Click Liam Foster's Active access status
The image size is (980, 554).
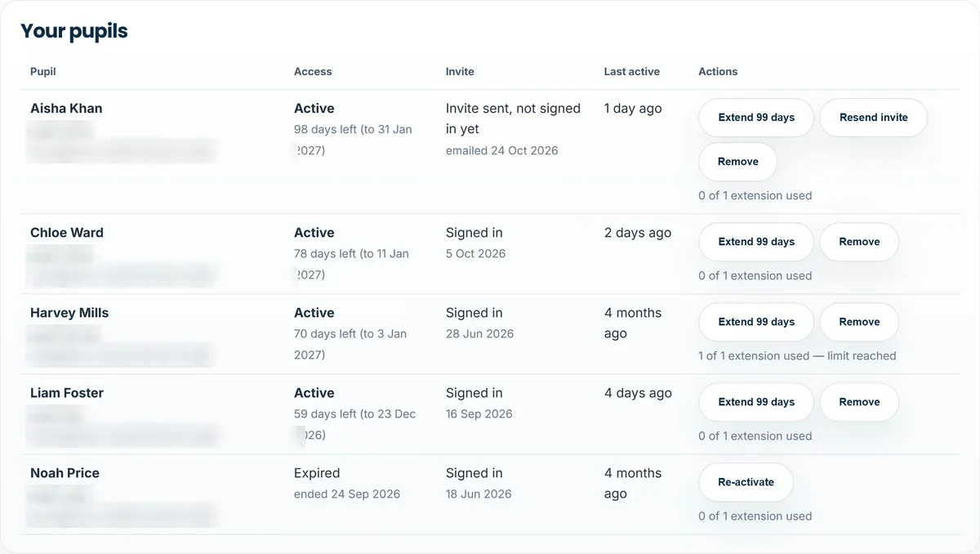click(314, 393)
